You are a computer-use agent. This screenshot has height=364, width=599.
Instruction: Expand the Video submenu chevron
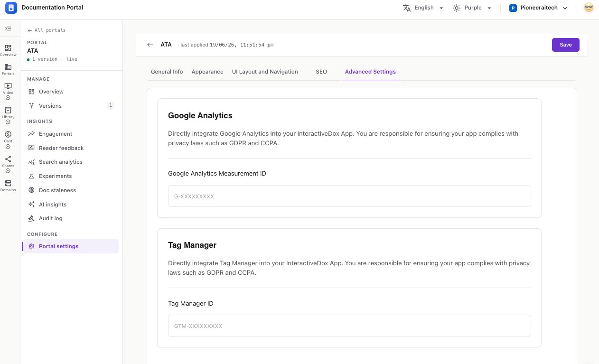tap(8, 98)
